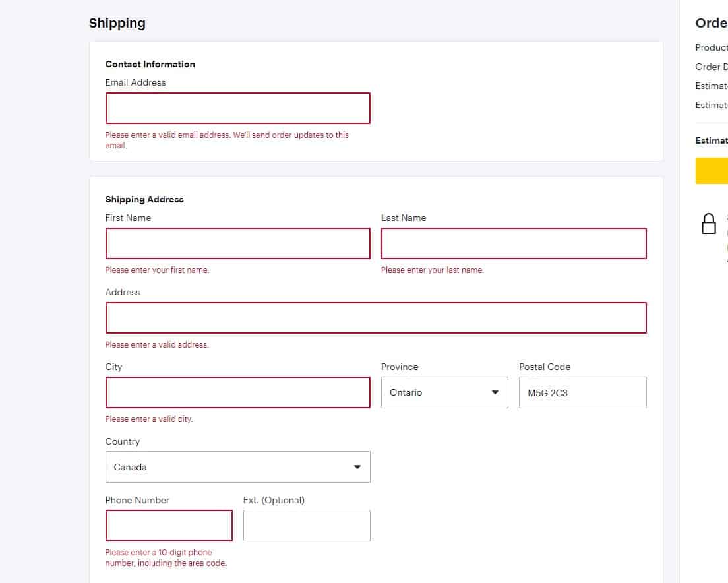
Task: Select the Ext. (Optional) input box
Action: (307, 526)
